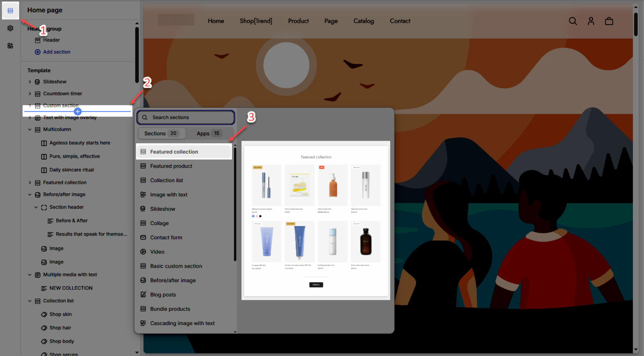The width and height of the screenshot is (644, 356).
Task: Open the Catalog menu item in store navigation
Action: [x=363, y=21]
